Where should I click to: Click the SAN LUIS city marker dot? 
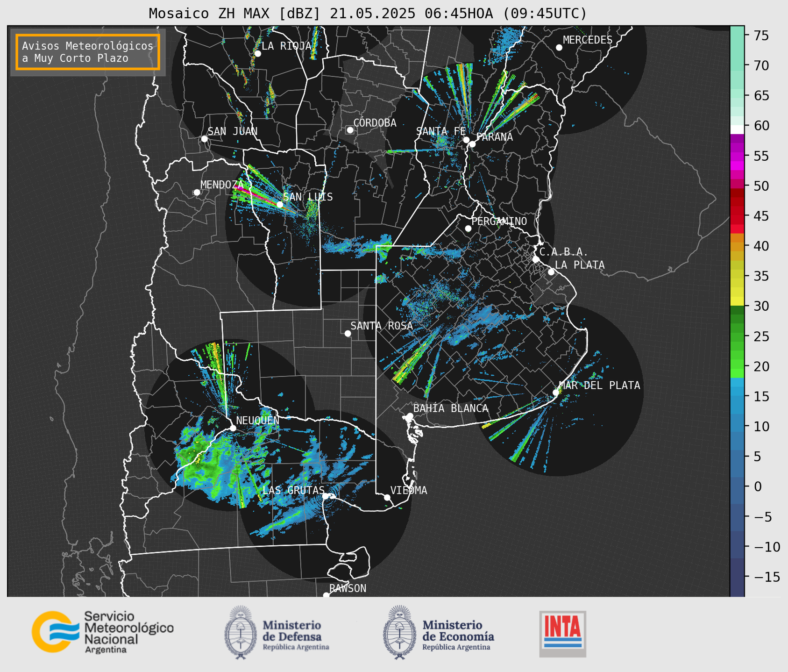pyautogui.click(x=279, y=204)
